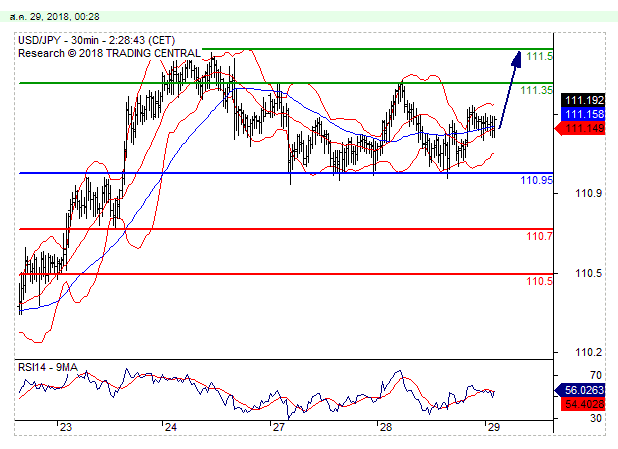Click the RSI axis level 30
This screenshot has width=618, height=449.
pos(596,418)
